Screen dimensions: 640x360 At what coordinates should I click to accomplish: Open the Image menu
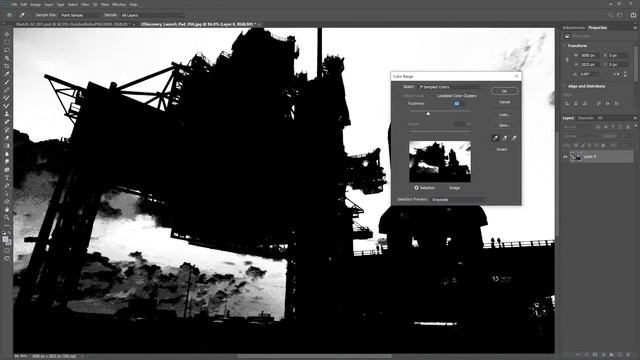point(36,4)
